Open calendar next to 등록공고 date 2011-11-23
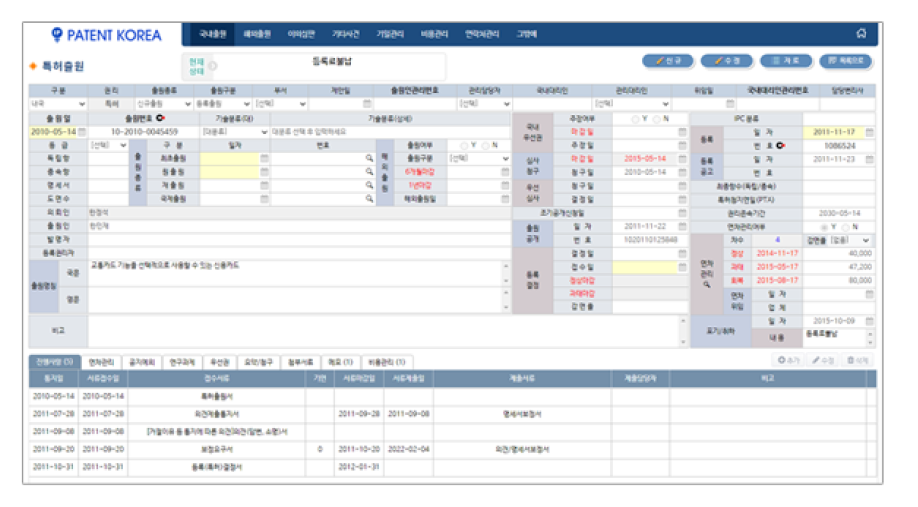The height and width of the screenshot is (507, 918). (869, 159)
